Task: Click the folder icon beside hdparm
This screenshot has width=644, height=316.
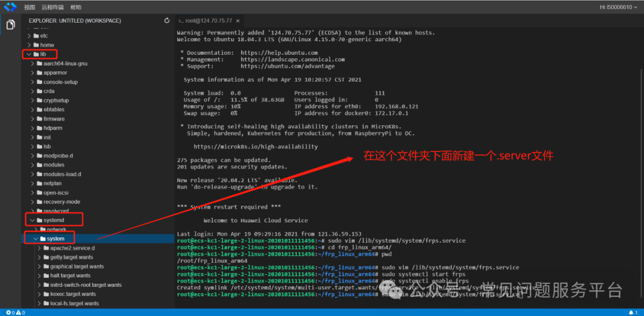Action: click(40, 128)
